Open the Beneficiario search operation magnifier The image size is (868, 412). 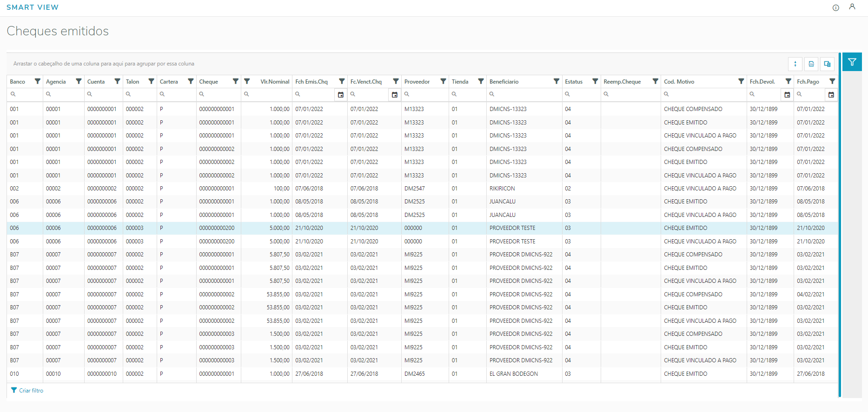(492, 94)
